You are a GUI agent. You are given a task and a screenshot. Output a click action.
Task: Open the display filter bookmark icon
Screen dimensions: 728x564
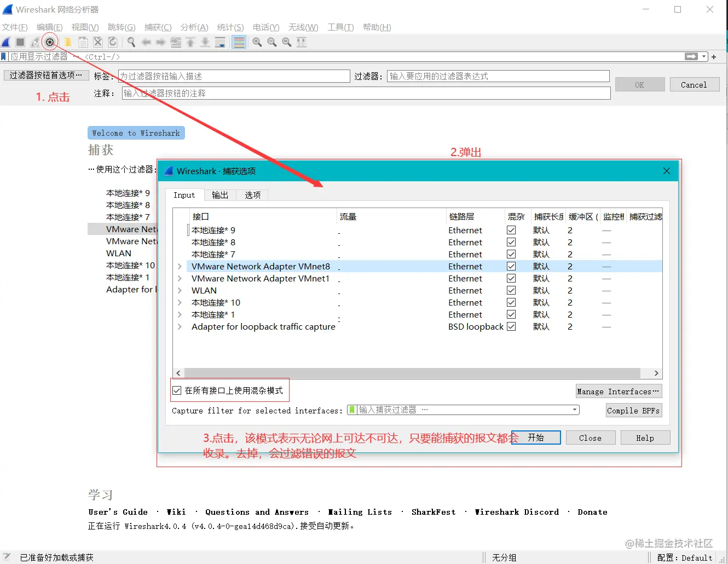4,56
